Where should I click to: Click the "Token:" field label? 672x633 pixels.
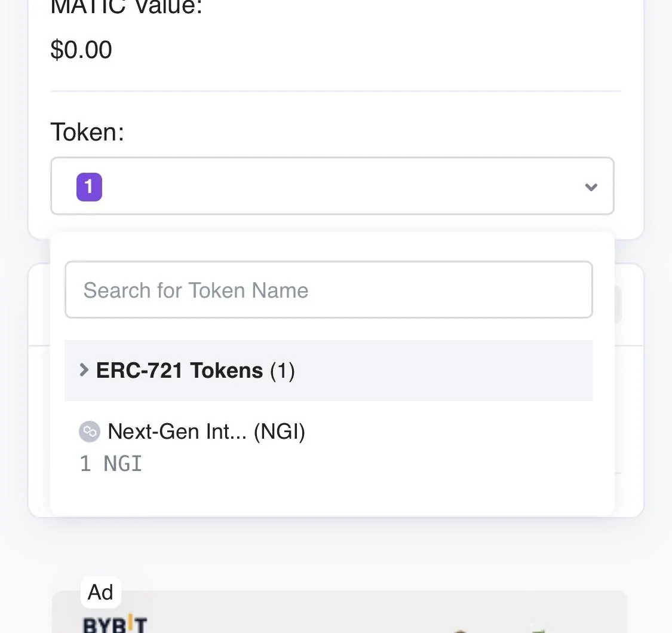87,132
